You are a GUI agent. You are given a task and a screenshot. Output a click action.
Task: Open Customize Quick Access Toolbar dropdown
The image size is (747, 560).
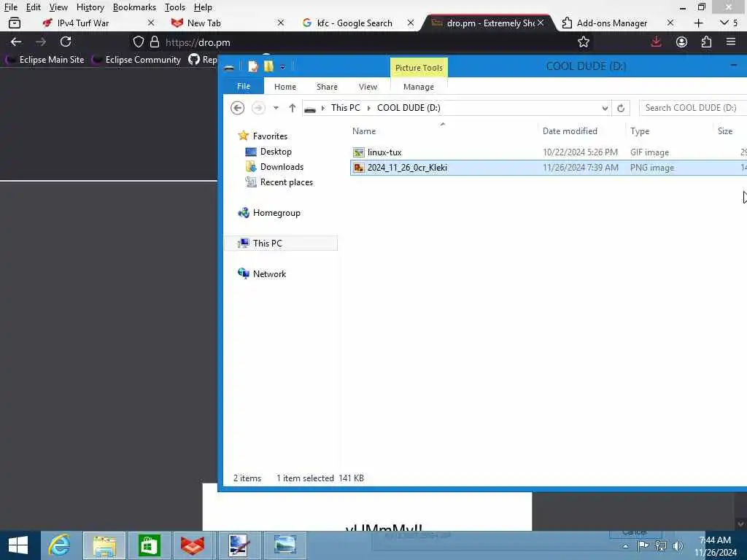pos(282,67)
